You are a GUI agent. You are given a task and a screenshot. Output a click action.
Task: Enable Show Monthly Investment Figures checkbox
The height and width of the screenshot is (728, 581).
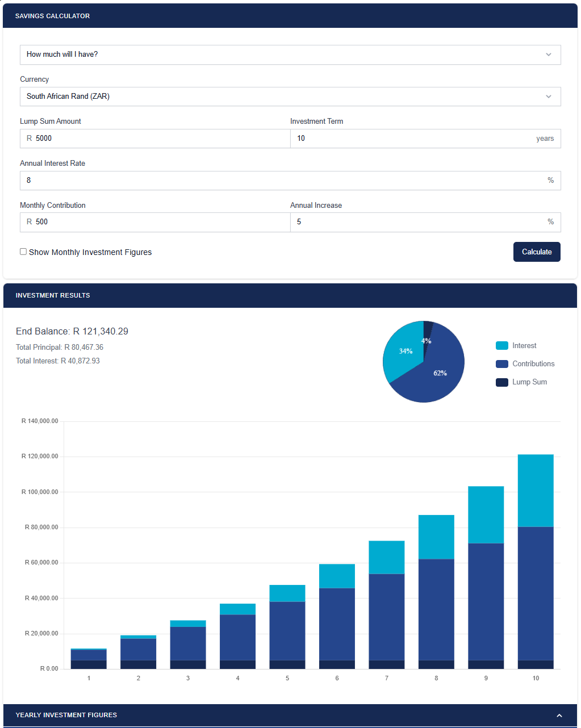tap(23, 252)
